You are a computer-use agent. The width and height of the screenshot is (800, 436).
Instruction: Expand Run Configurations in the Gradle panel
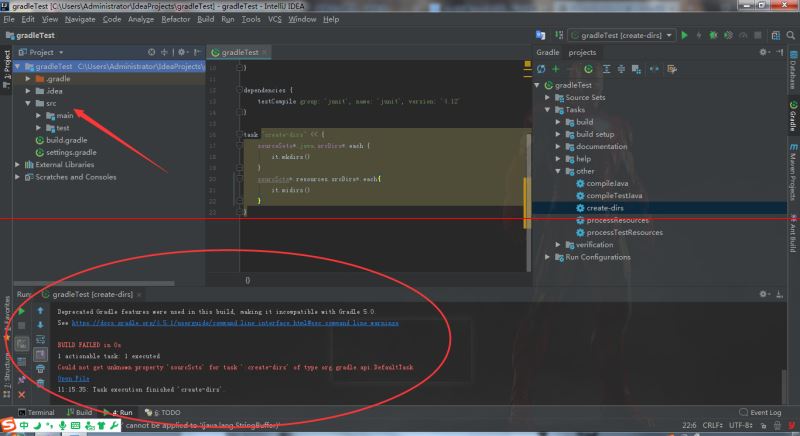[x=547, y=257]
